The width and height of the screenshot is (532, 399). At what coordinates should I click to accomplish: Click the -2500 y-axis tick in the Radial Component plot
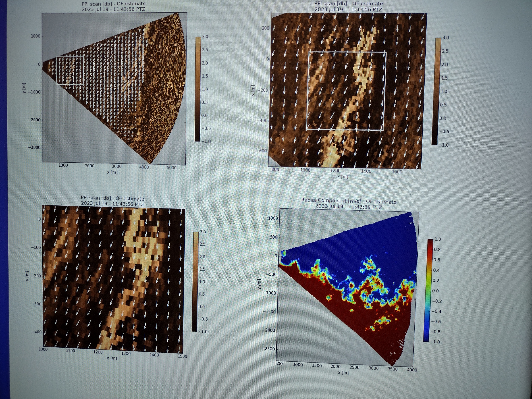click(x=268, y=349)
